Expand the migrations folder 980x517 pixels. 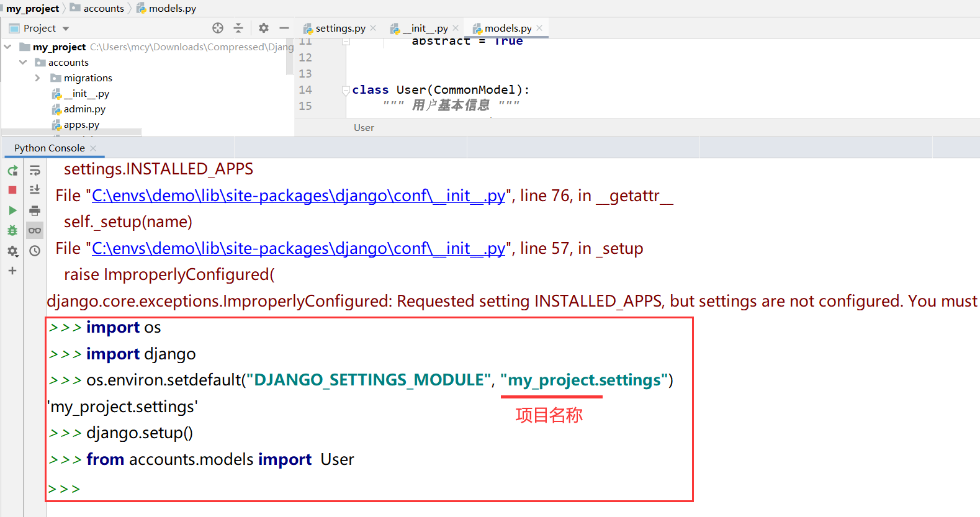38,78
